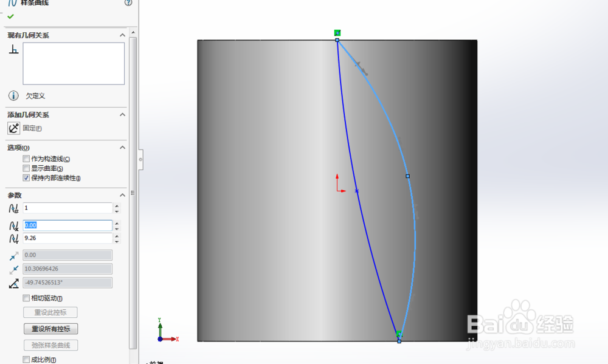This screenshot has height=364, width=608.
Task: Click the panel collapse handle on the divider
Action: click(x=140, y=159)
